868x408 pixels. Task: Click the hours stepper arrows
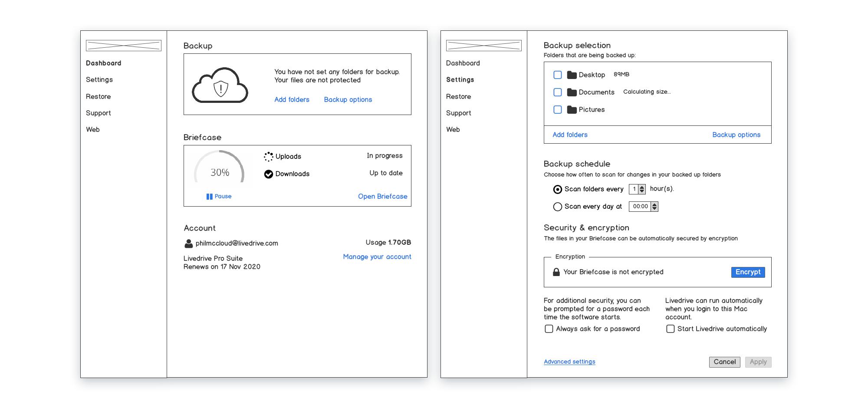pyautogui.click(x=642, y=189)
